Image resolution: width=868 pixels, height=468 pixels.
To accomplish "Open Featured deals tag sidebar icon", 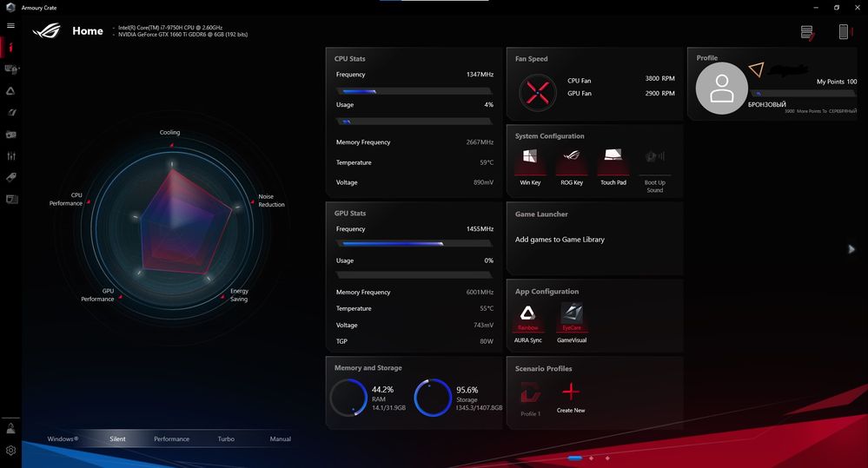I will click(10, 177).
